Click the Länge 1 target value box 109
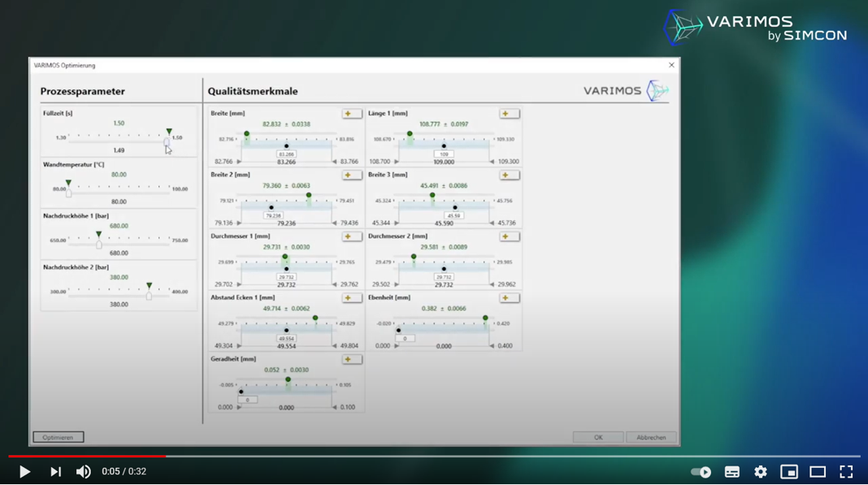Screen dimensions: 868x485 click(444, 154)
